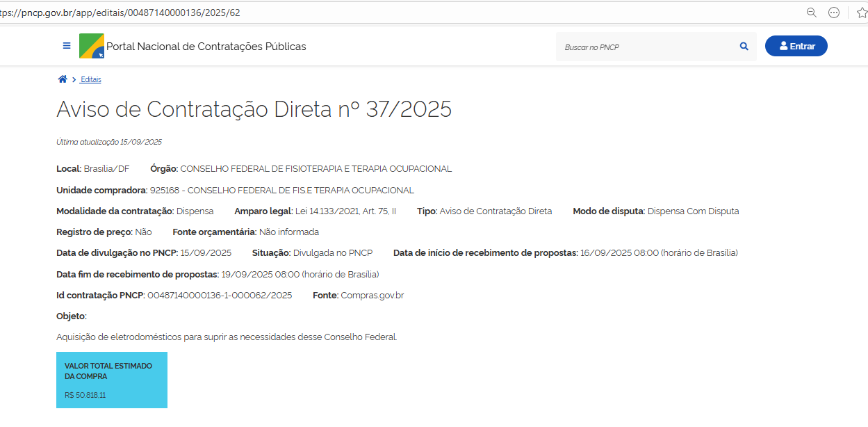Go to home via house breadcrumb icon

[63, 79]
